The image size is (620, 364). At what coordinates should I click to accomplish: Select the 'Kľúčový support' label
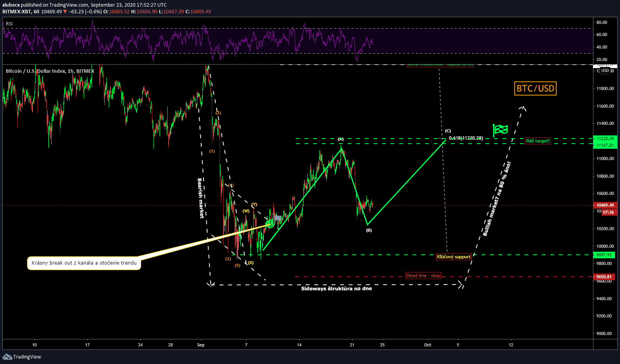coord(454,257)
